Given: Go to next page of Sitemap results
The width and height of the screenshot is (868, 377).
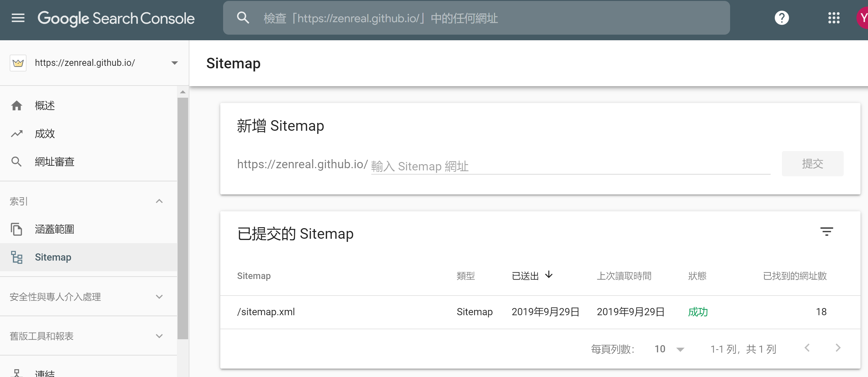Looking at the screenshot, I should point(838,348).
